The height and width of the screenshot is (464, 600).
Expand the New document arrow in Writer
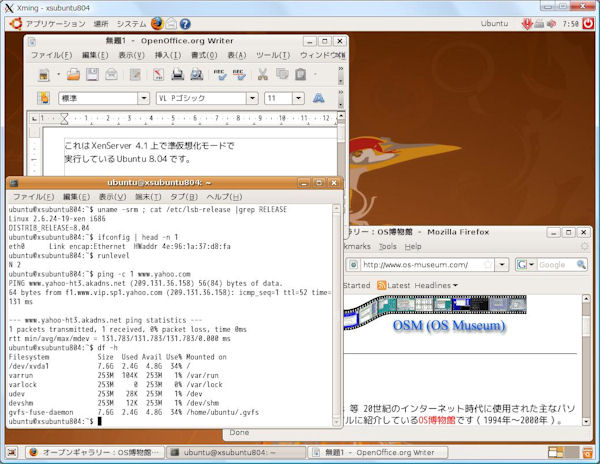point(59,74)
